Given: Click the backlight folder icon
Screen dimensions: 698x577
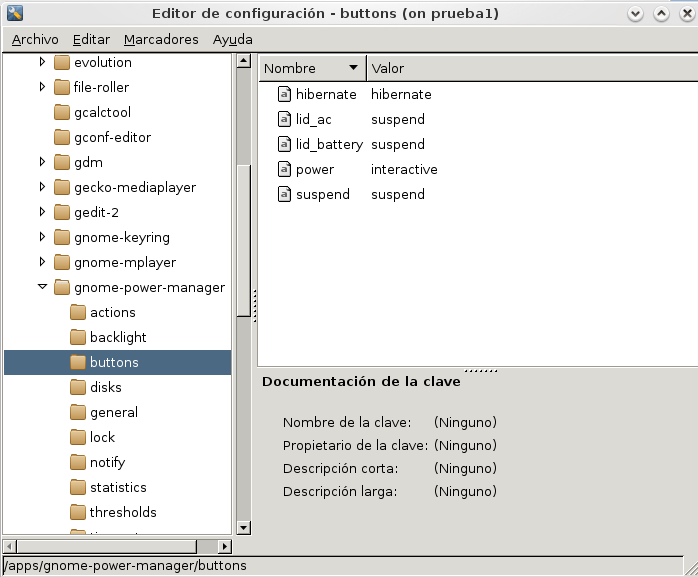Looking at the screenshot, I should point(78,337).
